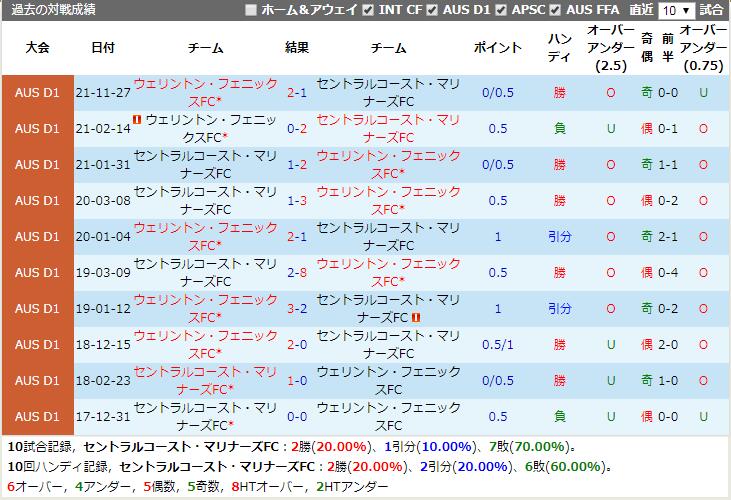Enable the ホーム&アウェイ checkbox
Viewport: 731px width, 500px height.
pos(251,10)
